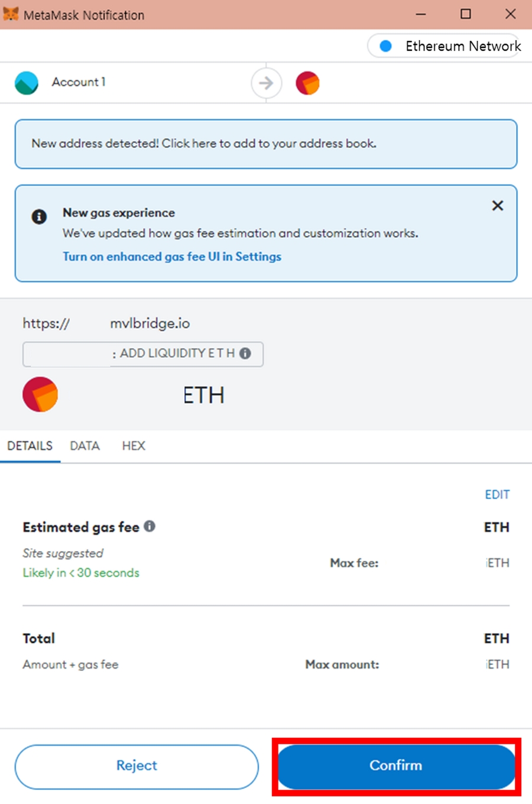This screenshot has height=804, width=532.
Task: Switch to the HEX tab
Action: [134, 446]
